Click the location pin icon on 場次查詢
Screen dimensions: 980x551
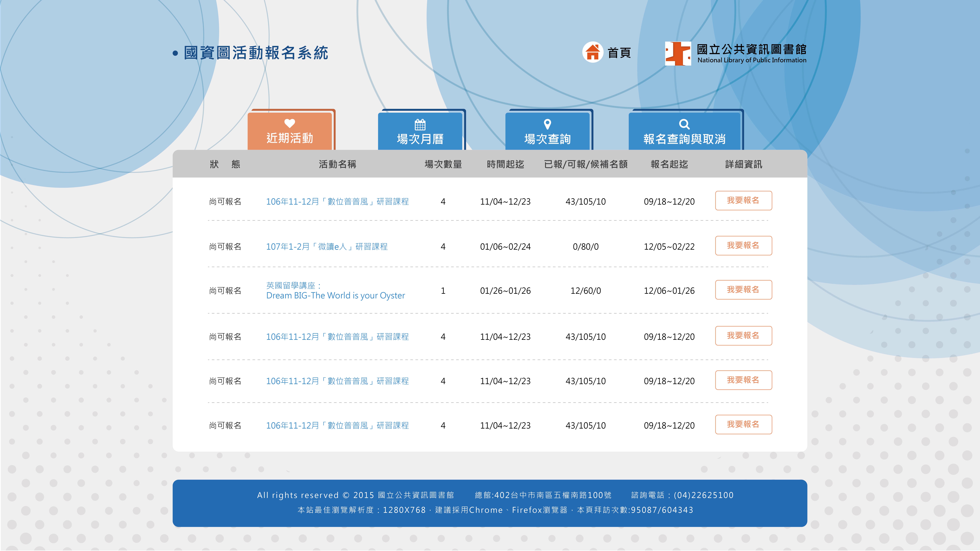[547, 124]
